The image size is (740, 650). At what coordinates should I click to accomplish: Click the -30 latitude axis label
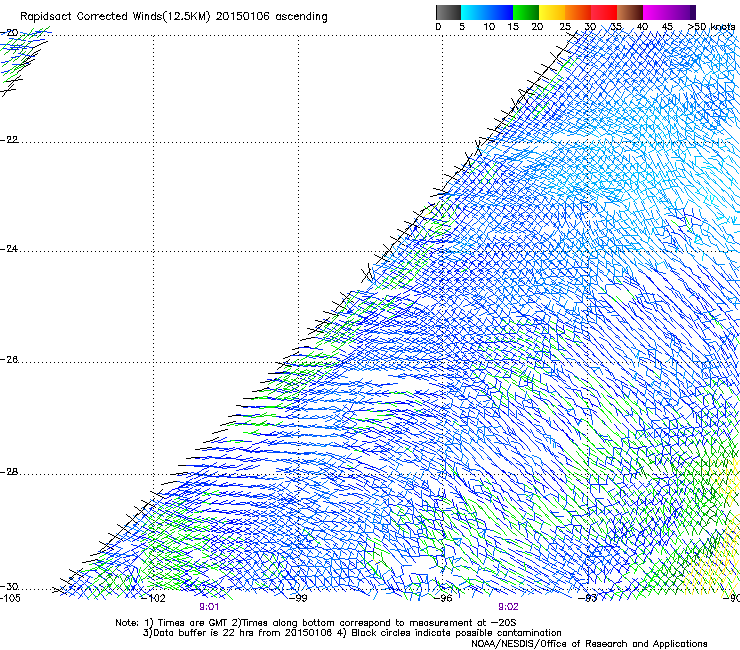[9, 587]
